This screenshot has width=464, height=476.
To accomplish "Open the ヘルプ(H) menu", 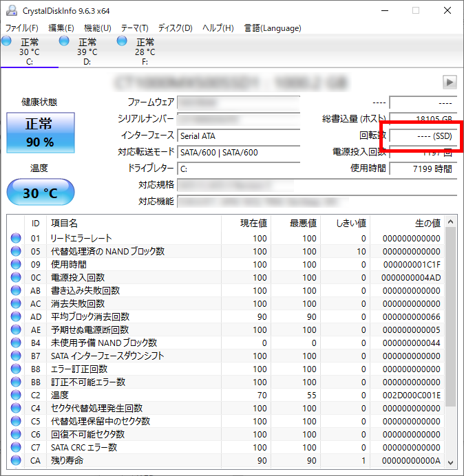I will pyautogui.click(x=218, y=28).
